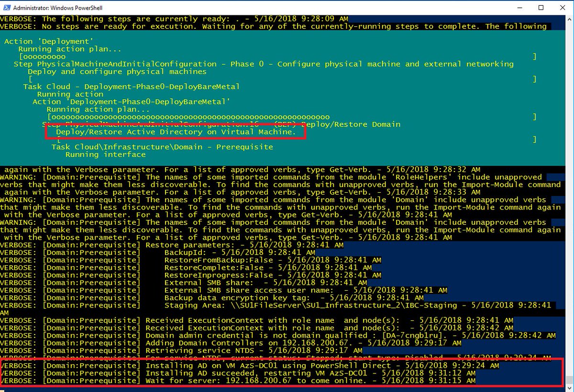Click the 'External SMB share:' line
Image resolution: width=574 pixels, height=392 pixels.
coord(183,283)
